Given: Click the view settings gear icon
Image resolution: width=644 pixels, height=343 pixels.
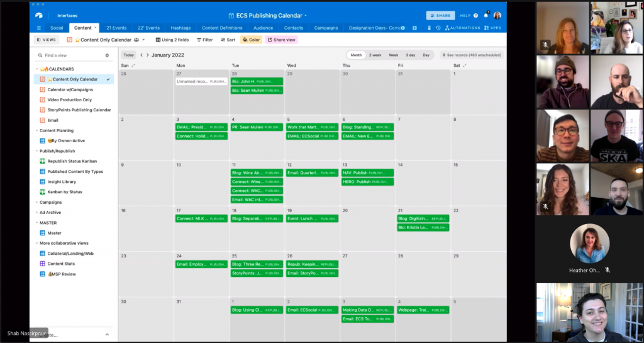Looking at the screenshot, I should tap(107, 55).
